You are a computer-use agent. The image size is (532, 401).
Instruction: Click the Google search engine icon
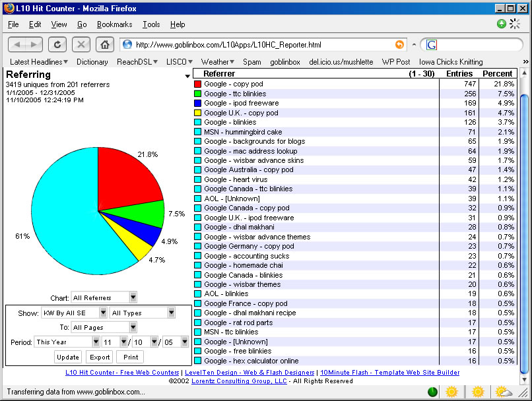pos(432,45)
